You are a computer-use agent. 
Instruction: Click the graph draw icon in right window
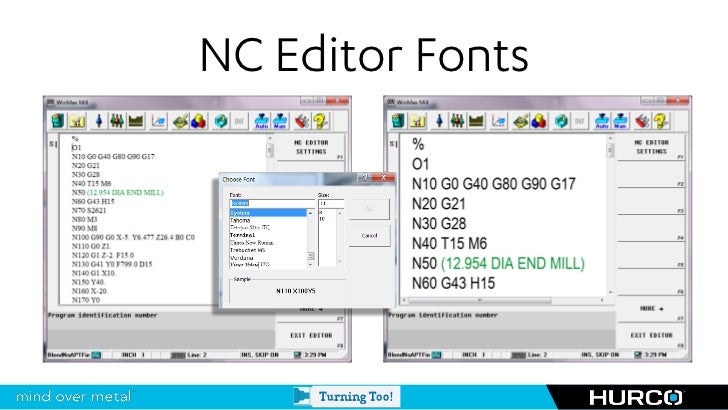(x=499, y=121)
